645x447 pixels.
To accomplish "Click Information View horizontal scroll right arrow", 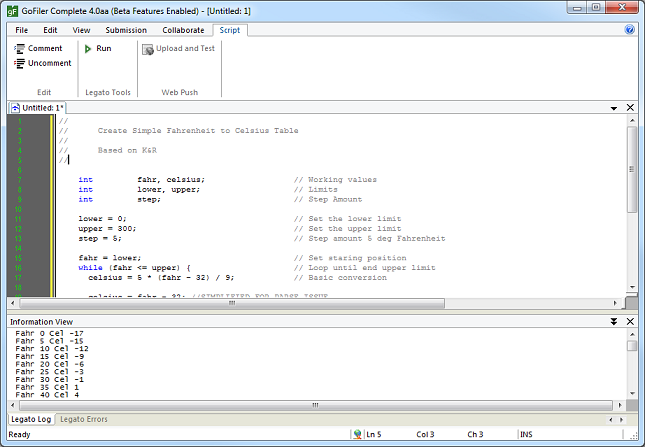I will point(620,405).
